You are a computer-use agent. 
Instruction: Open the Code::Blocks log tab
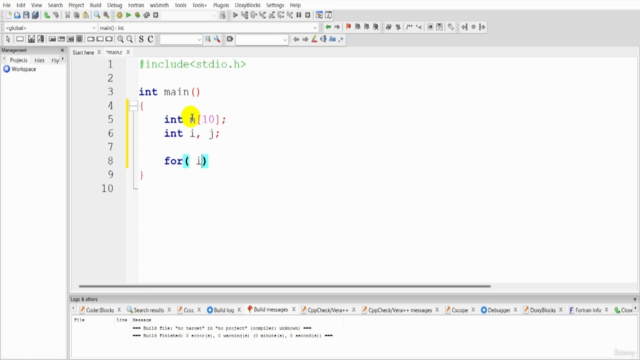(97, 310)
